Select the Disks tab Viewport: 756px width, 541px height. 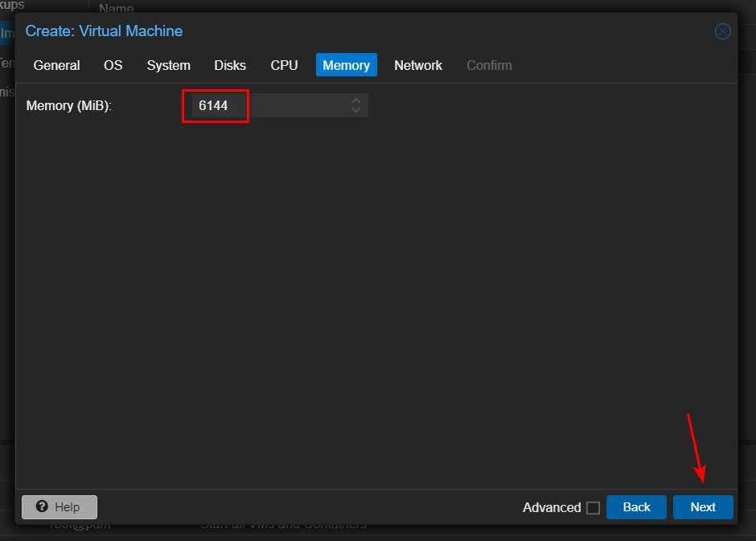tap(230, 65)
